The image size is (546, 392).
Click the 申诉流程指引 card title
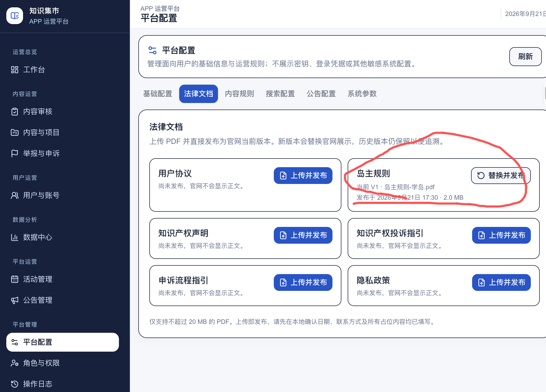(183, 280)
